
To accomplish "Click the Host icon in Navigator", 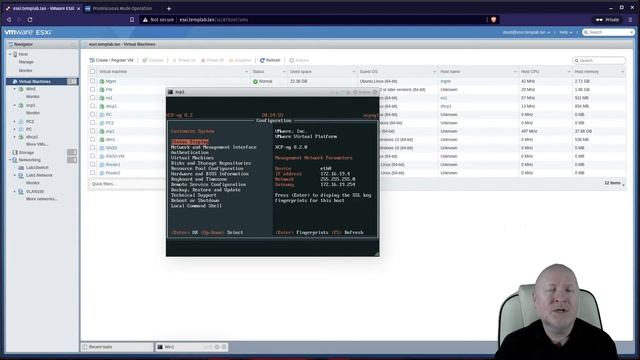I will pos(15,54).
